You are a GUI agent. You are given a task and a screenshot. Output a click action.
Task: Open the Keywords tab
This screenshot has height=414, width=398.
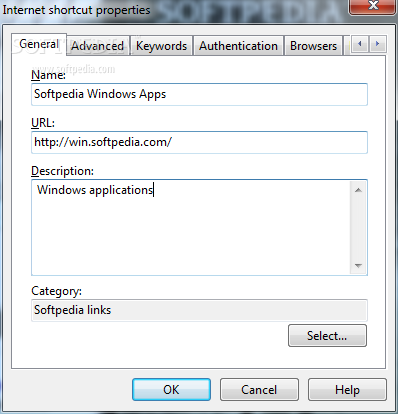click(161, 46)
